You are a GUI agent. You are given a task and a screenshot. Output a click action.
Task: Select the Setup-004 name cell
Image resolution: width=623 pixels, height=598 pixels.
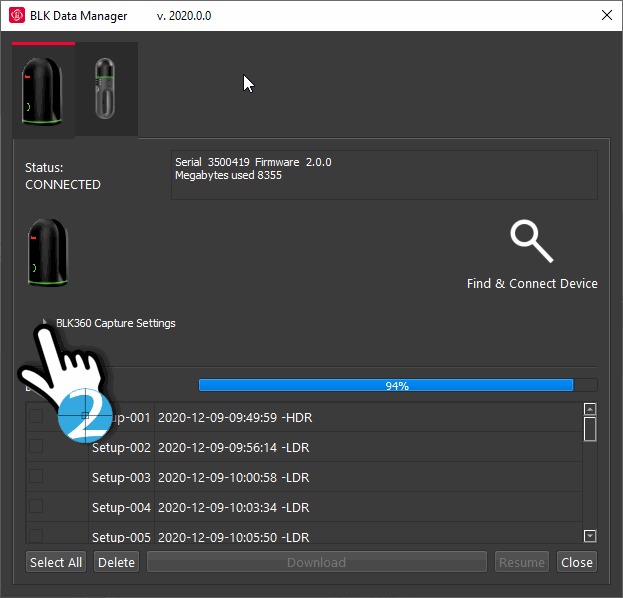tap(121, 507)
